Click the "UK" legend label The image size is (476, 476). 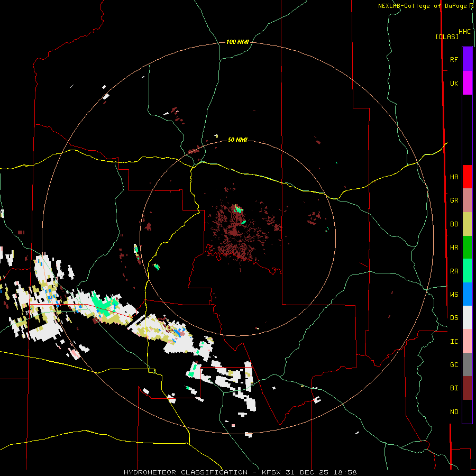click(454, 84)
